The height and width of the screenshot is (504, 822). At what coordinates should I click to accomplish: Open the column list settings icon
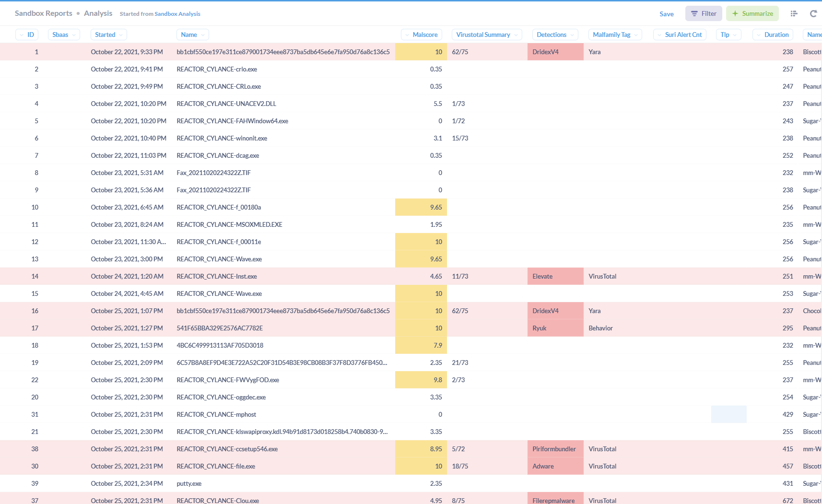tap(794, 13)
